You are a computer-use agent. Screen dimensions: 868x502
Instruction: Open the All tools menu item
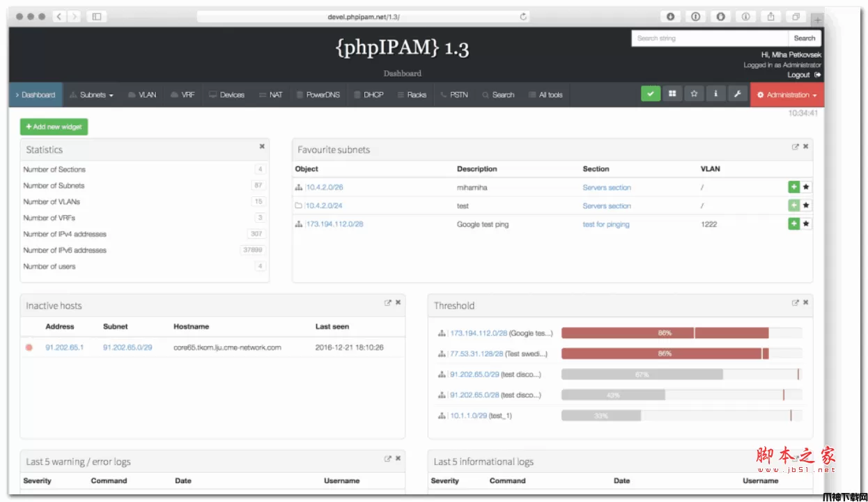545,95
